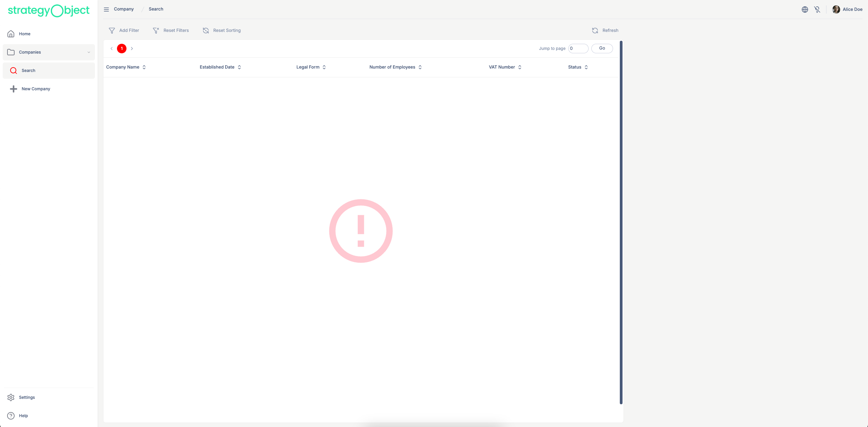Open the language globe icon

[805, 10]
